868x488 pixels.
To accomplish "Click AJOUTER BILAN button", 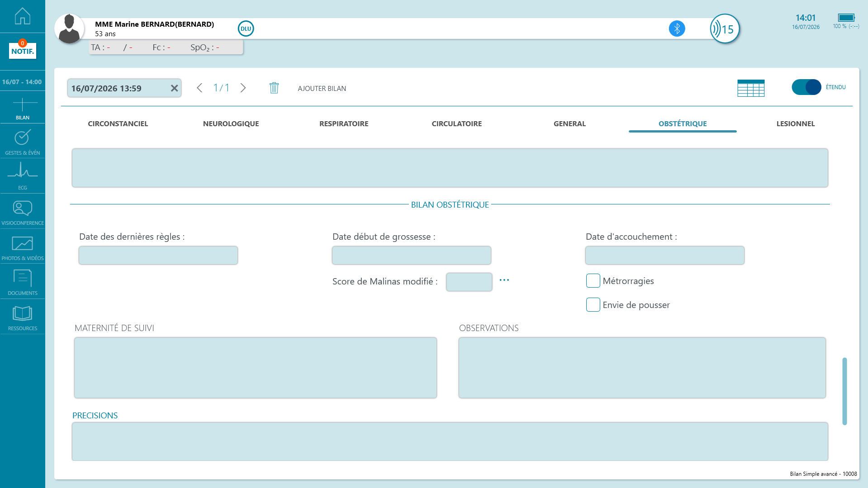I will pyautogui.click(x=322, y=89).
